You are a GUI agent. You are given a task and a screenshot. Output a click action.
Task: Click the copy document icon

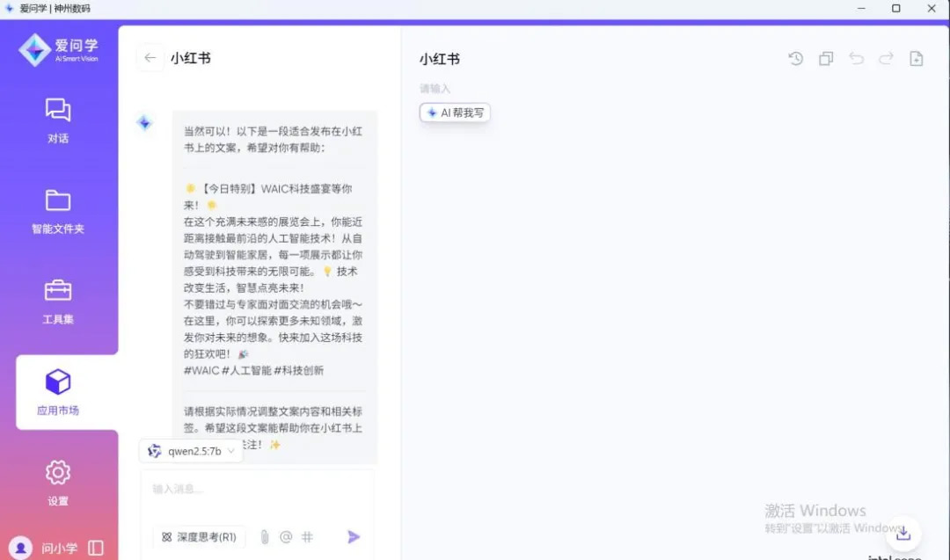coord(826,59)
